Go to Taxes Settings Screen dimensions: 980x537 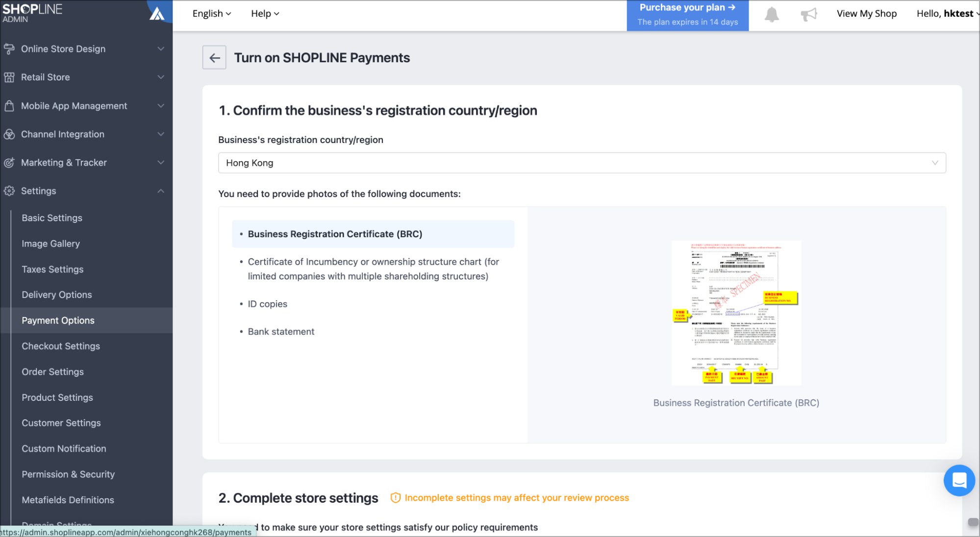coord(52,269)
